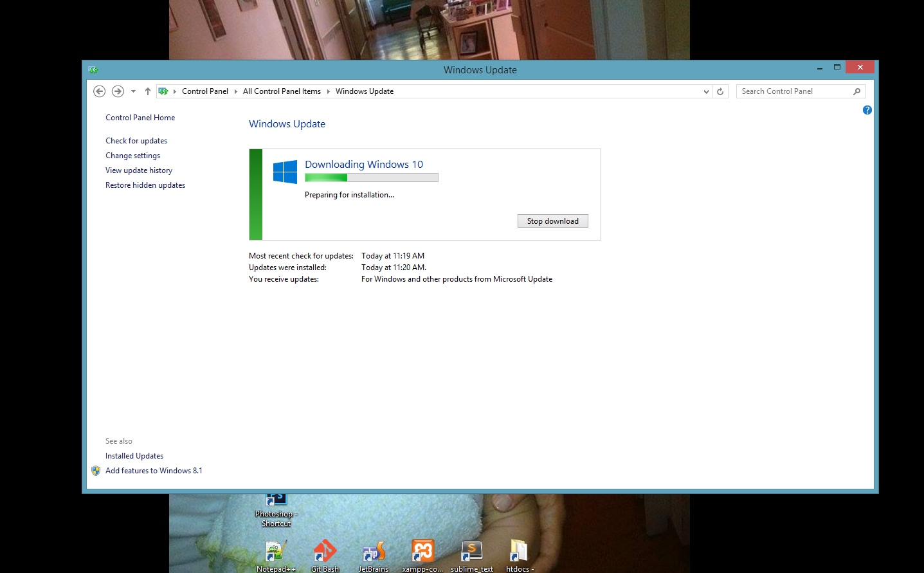Select the Photoshop Shortcut desktop icon
This screenshot has height=573, width=924.
pyautogui.click(x=276, y=510)
